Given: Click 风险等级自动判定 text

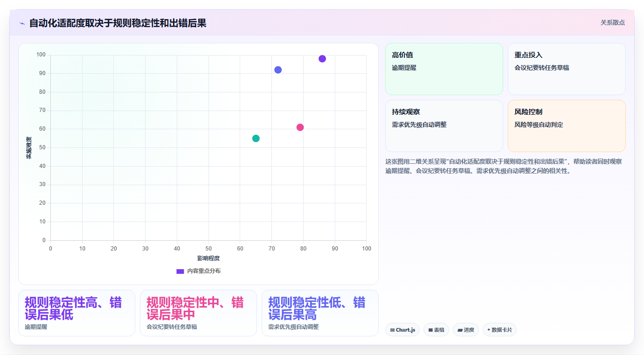Looking at the screenshot, I should coord(539,125).
